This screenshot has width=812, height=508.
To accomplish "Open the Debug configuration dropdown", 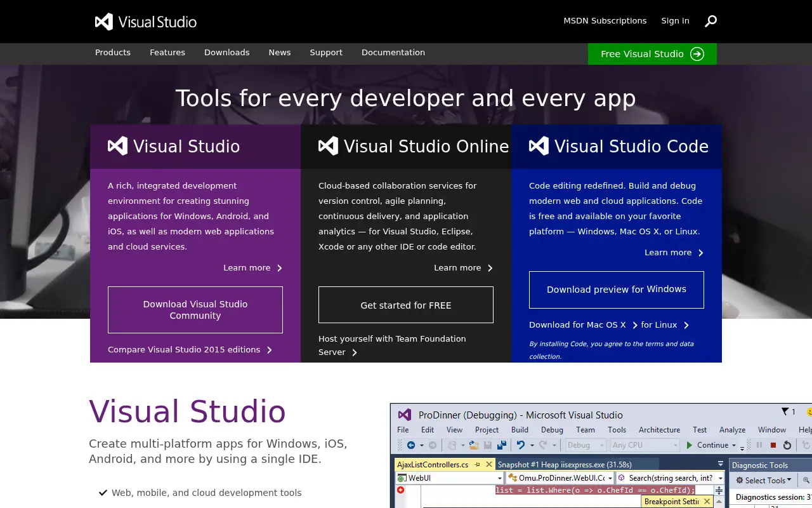I will [x=584, y=445].
